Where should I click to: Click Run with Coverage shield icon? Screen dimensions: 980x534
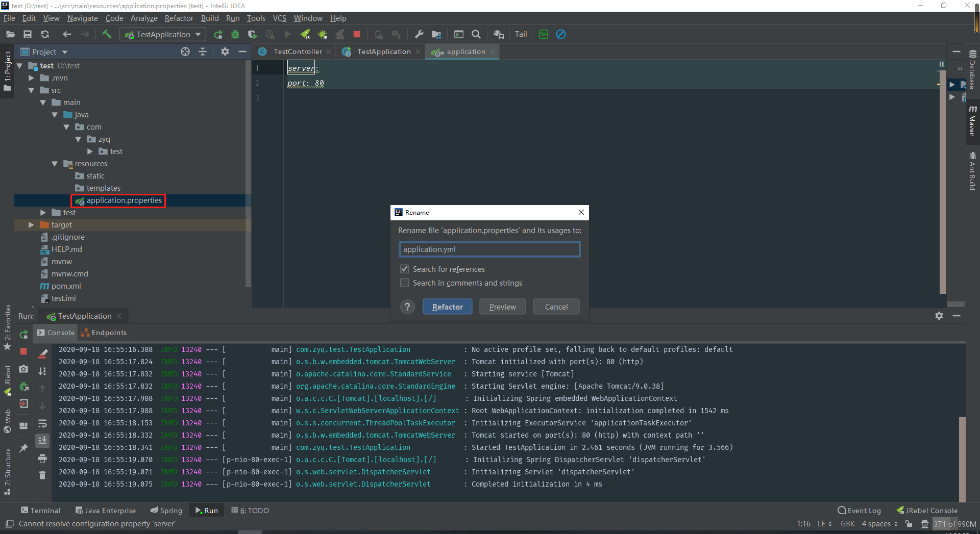coord(252,34)
